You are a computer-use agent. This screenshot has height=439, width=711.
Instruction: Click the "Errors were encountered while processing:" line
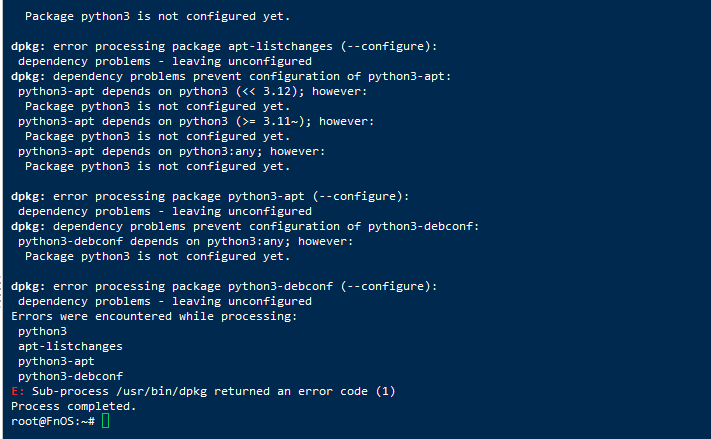(x=154, y=317)
